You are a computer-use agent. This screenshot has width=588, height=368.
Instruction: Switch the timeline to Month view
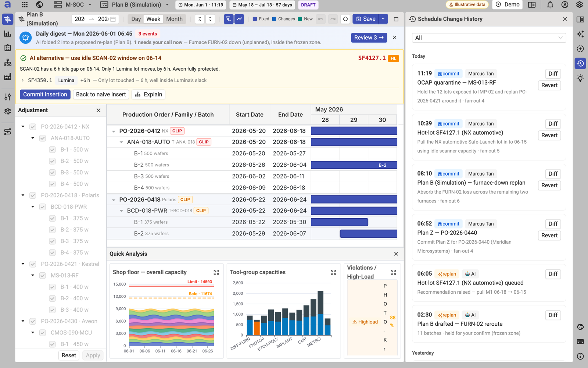pos(174,19)
